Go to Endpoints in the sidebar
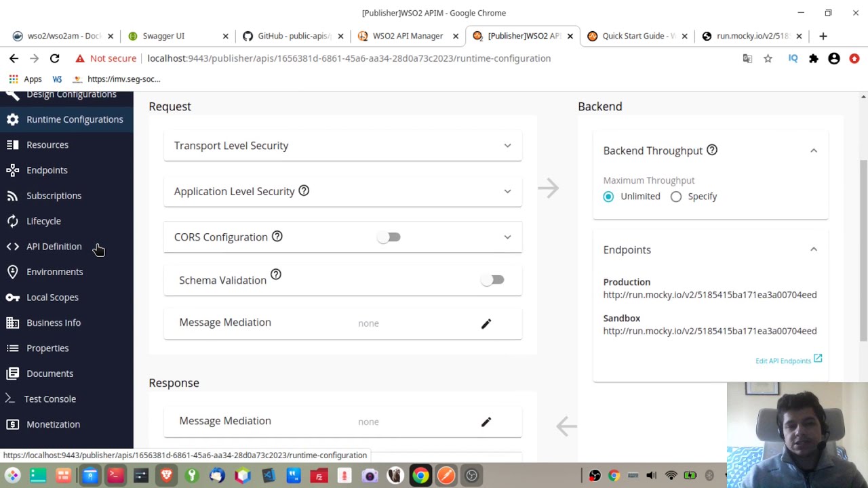The image size is (868, 488). [66, 170]
